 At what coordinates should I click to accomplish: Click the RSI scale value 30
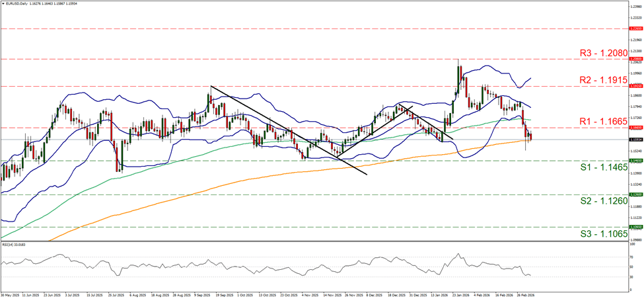click(x=631, y=277)
